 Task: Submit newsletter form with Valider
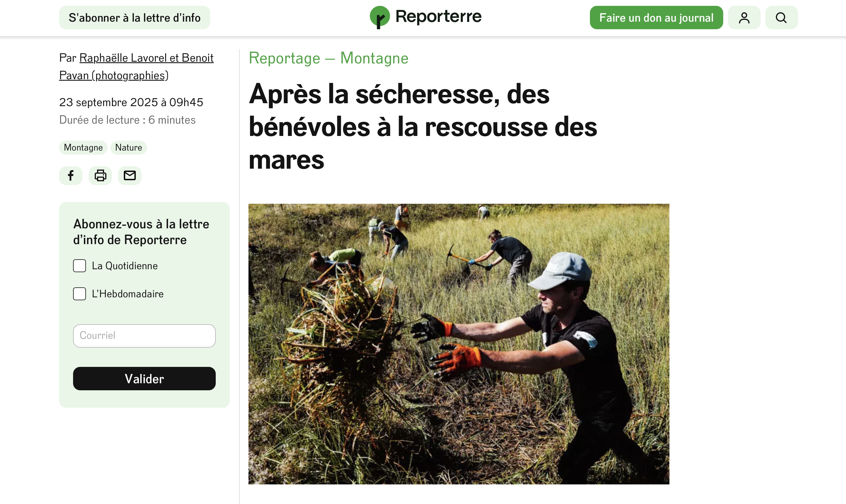[144, 379]
